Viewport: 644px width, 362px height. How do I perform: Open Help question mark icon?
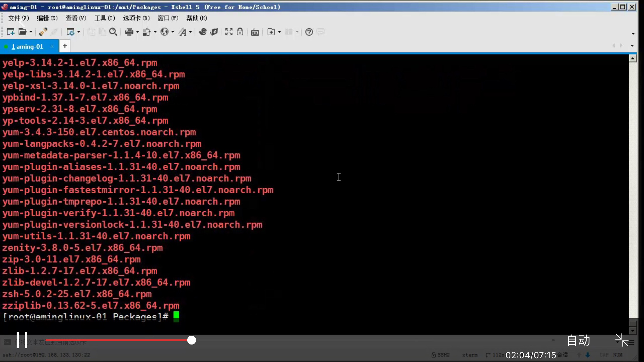pyautogui.click(x=309, y=32)
